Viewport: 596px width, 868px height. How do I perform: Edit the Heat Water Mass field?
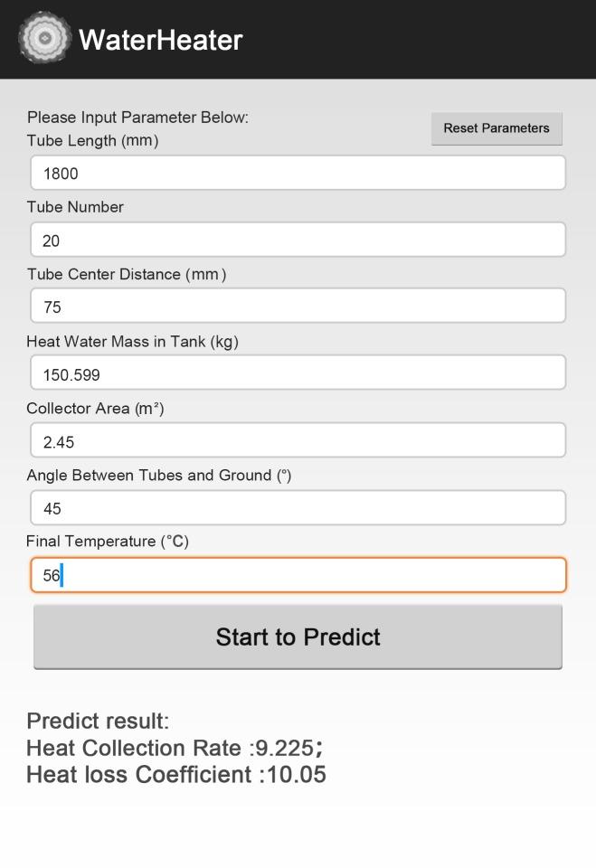(x=298, y=373)
